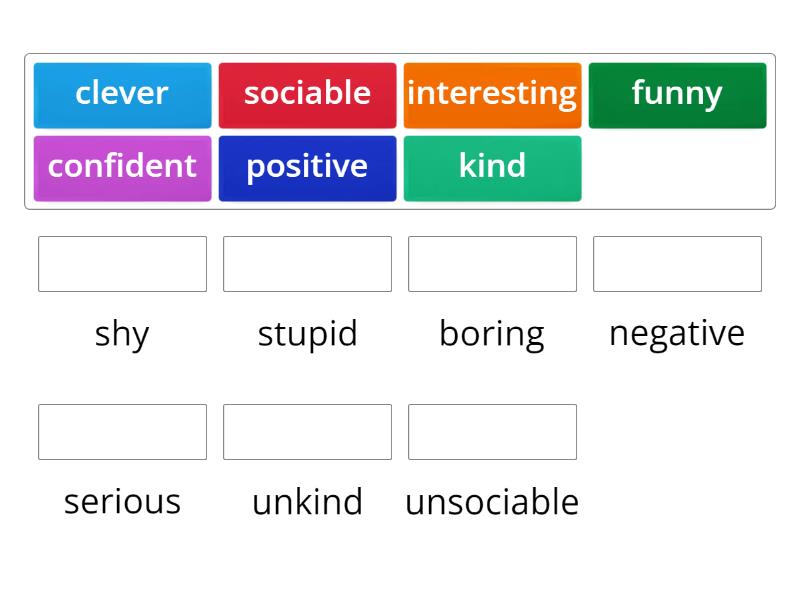
Task: Choose the green 'kind' tile
Action: pos(492,167)
